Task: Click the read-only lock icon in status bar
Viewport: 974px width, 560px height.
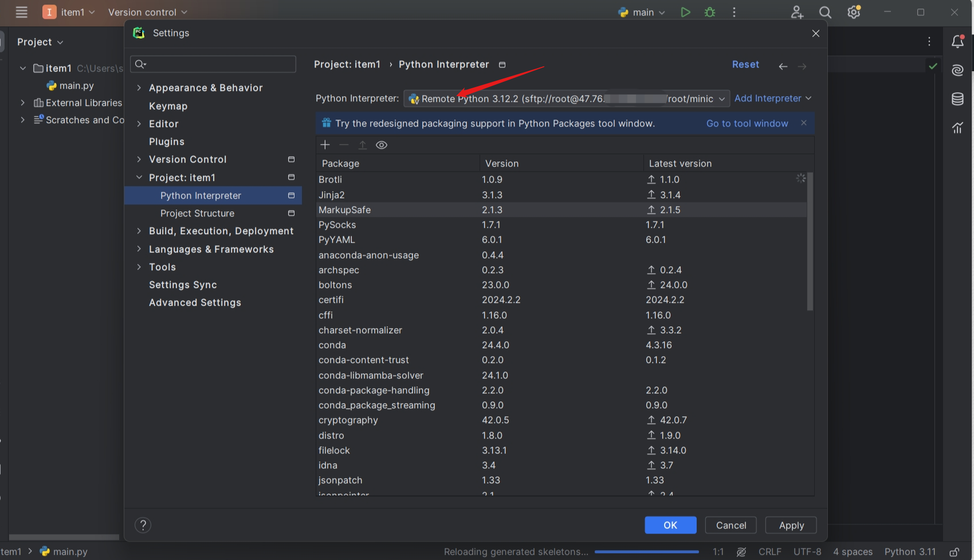Action: click(954, 552)
